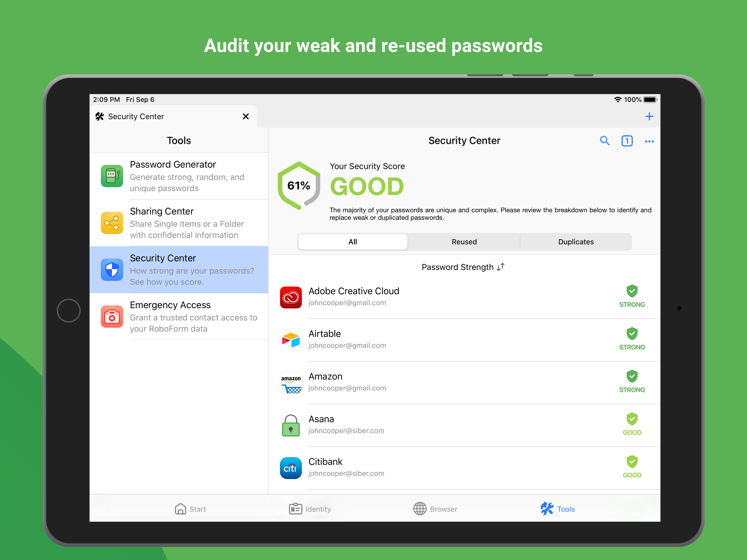This screenshot has width=747, height=560.
Task: Open the three-dot more options menu
Action: pos(649,141)
